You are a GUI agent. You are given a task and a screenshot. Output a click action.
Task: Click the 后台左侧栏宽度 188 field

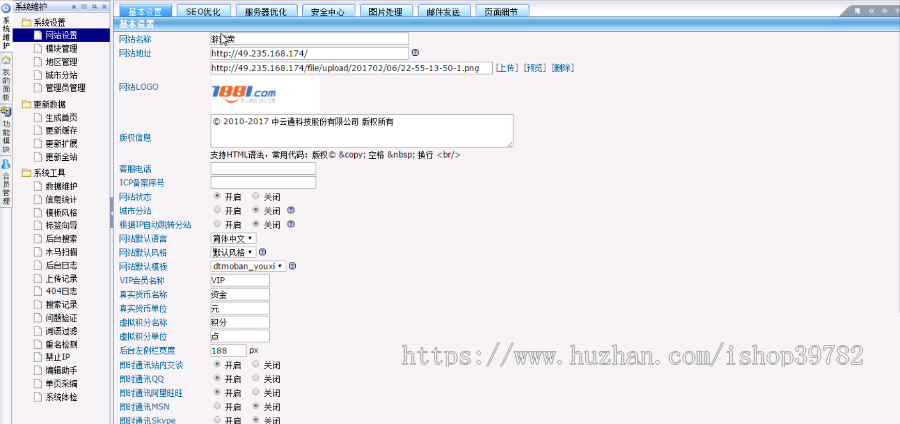pos(228,350)
